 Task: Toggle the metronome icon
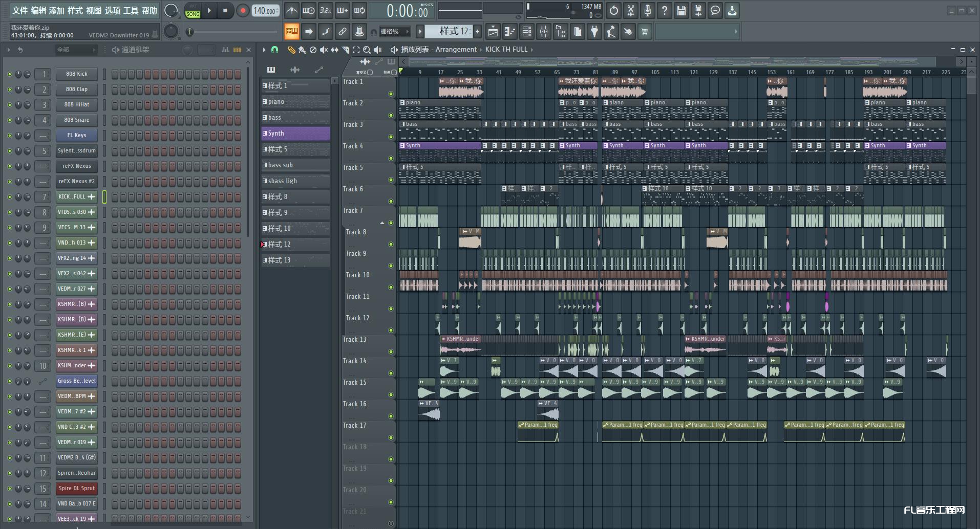point(292,10)
